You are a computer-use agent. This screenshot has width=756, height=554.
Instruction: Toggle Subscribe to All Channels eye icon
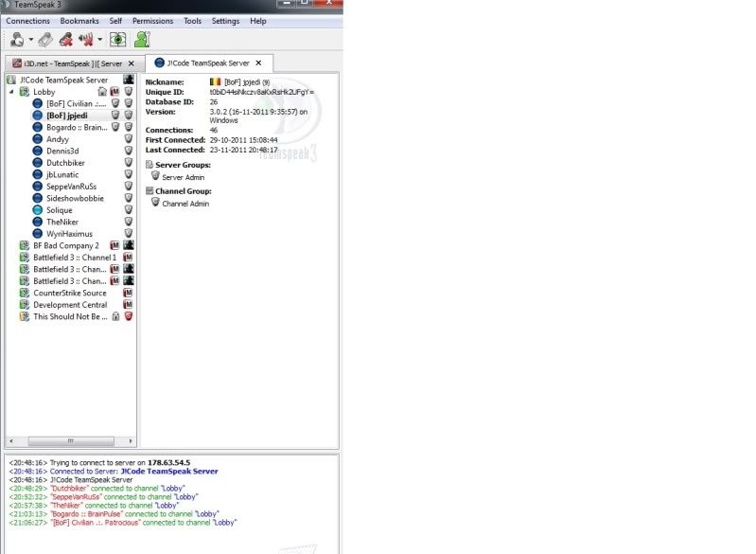click(117, 40)
